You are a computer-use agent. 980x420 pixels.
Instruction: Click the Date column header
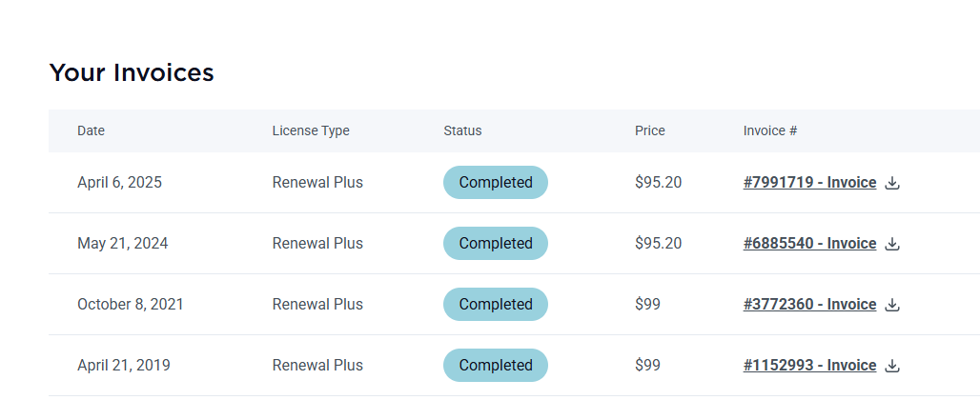(92, 131)
